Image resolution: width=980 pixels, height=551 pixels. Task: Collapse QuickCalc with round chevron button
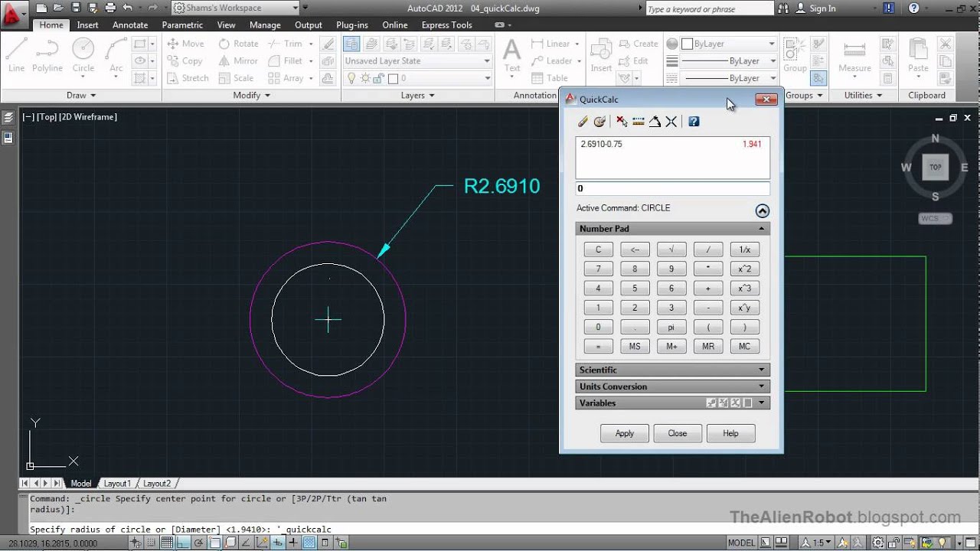tap(762, 211)
